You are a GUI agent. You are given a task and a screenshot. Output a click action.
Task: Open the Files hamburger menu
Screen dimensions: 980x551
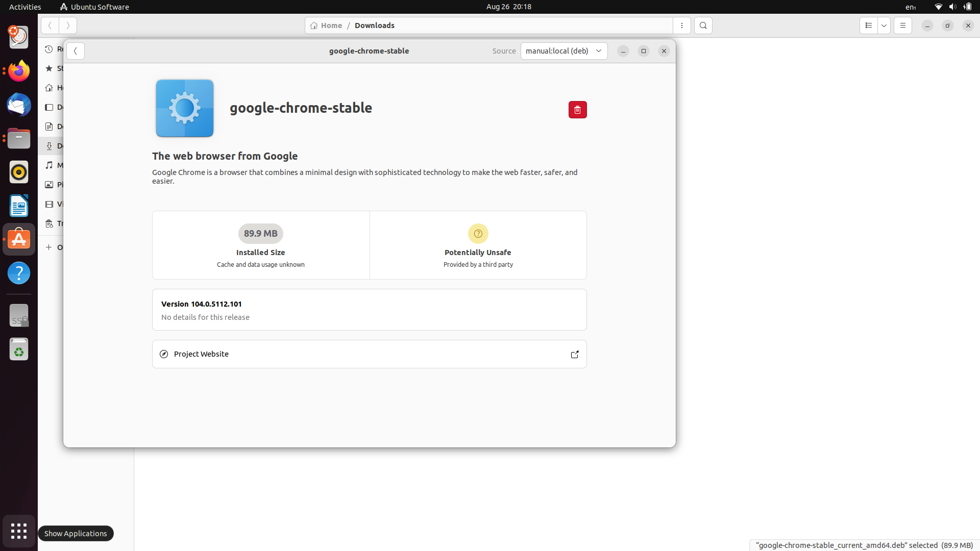(902, 26)
